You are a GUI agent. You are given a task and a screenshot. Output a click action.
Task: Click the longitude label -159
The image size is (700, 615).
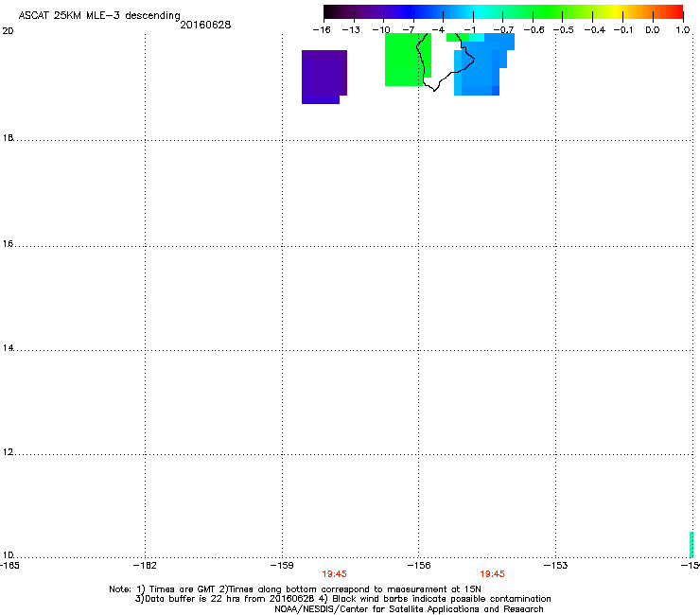(x=282, y=566)
